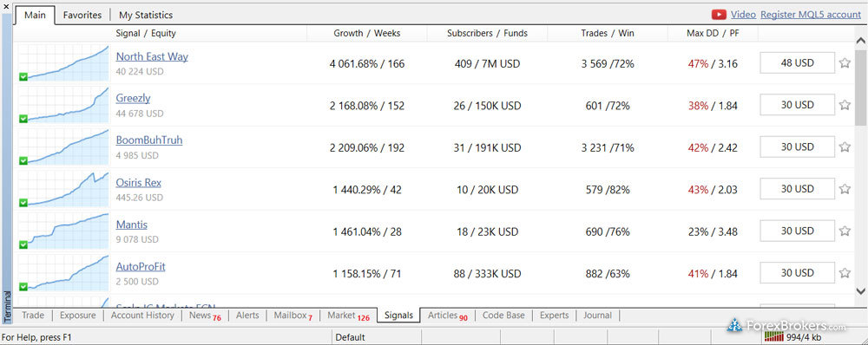Open the Market tab
Screen dimensions: 868x345
click(348, 316)
